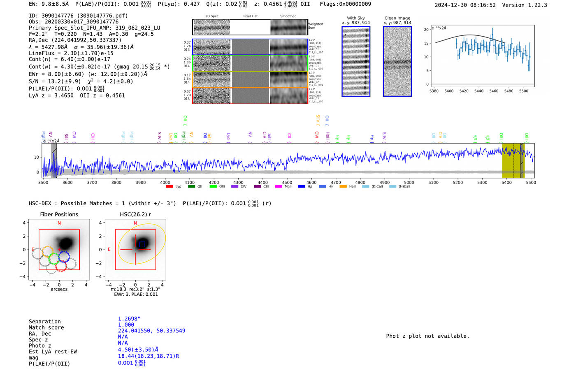Click the blue square marker in HSC image
The height and width of the screenshot is (392, 576).
[142, 244]
